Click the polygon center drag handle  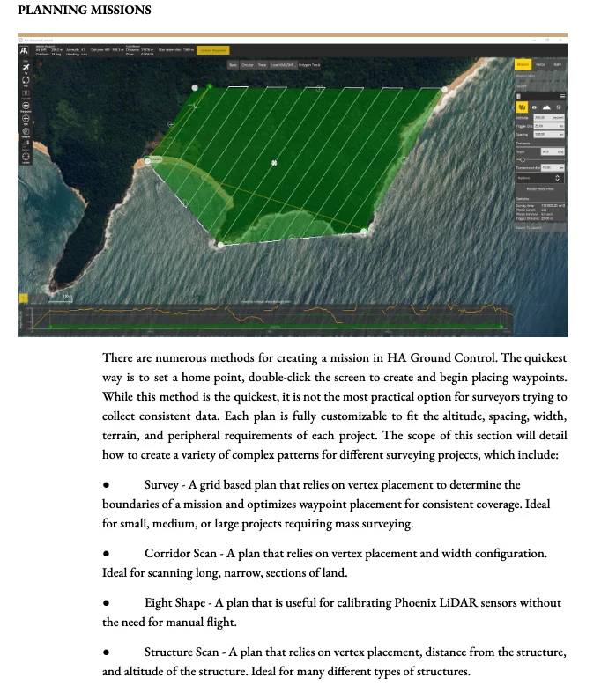pos(274,163)
